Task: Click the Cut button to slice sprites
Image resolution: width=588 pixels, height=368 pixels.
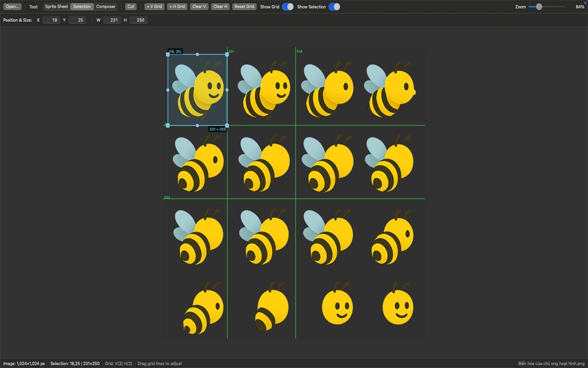Action: point(130,6)
